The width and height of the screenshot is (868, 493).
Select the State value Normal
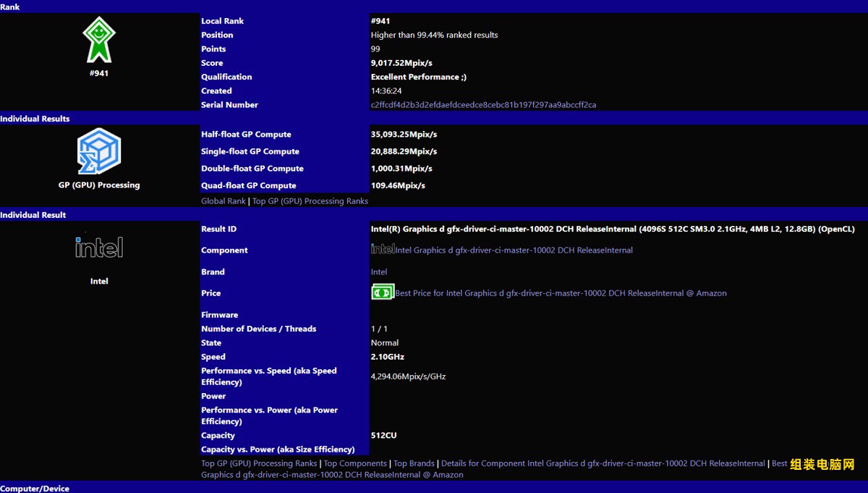point(385,343)
